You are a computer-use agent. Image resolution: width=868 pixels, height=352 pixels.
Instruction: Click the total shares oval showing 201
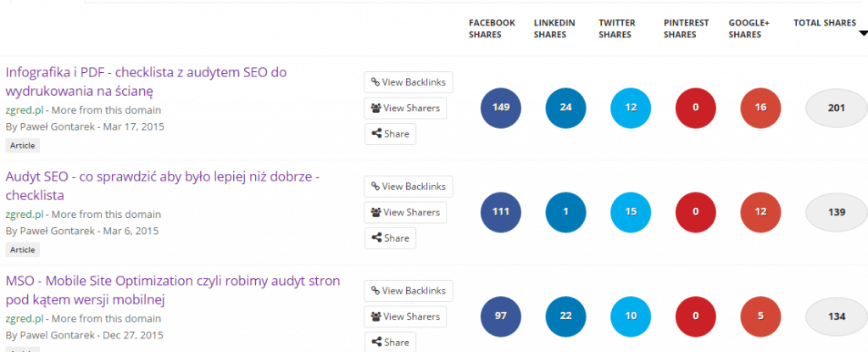[x=836, y=108]
